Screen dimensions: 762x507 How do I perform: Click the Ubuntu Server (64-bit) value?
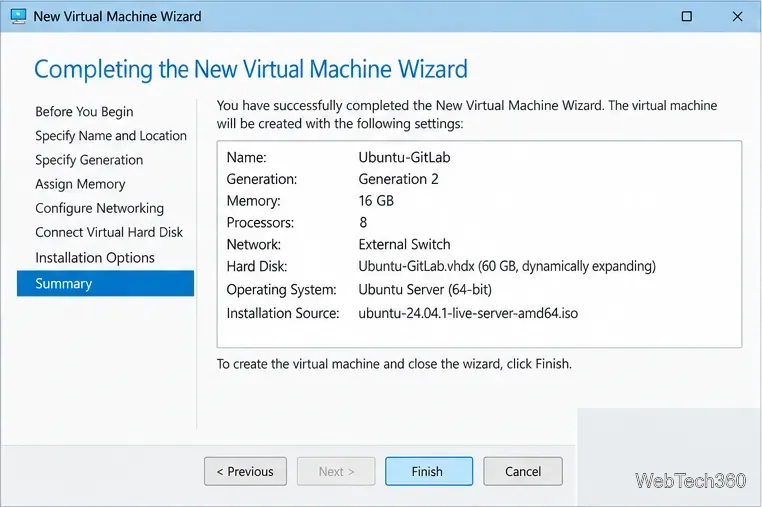(425, 290)
